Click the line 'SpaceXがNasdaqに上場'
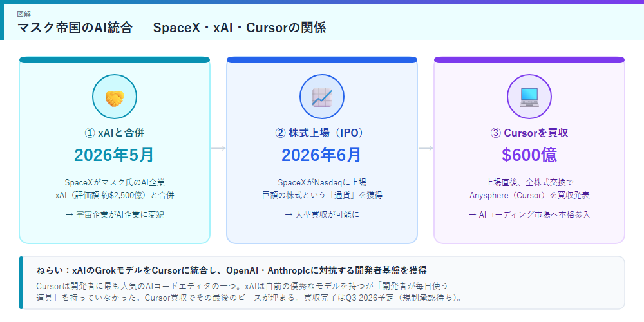The image size is (644, 322). [322, 182]
